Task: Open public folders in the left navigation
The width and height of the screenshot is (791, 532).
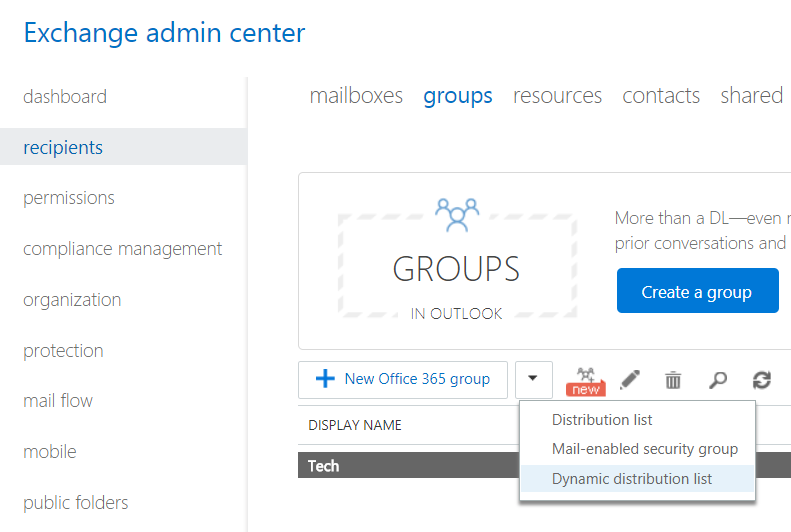Action: (76, 503)
